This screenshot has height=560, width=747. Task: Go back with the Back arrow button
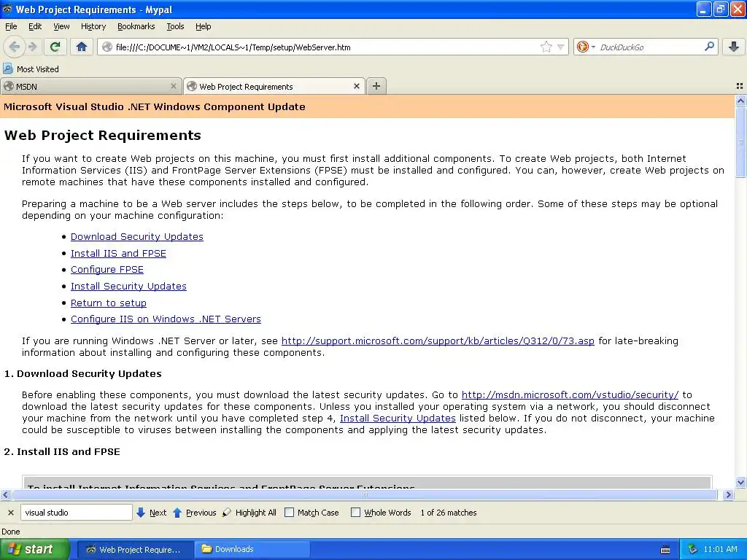tap(14, 47)
